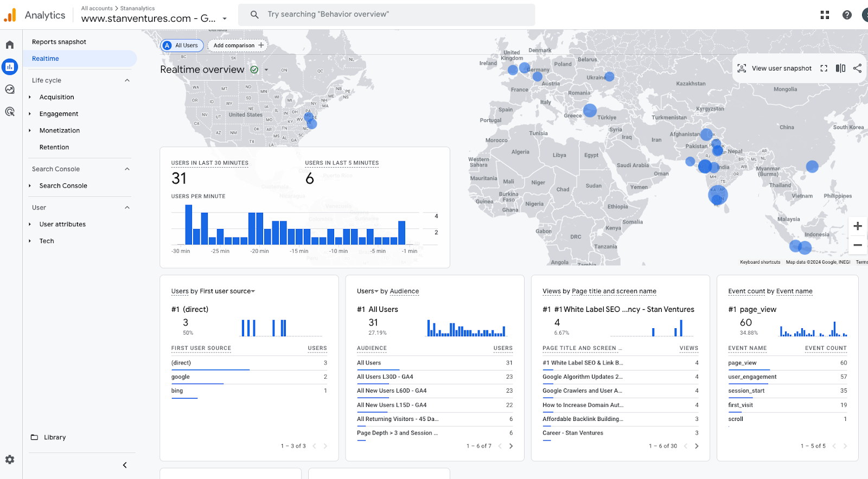Select All Returning Visitors audience row
This screenshot has height=479, width=868.
pos(435,419)
